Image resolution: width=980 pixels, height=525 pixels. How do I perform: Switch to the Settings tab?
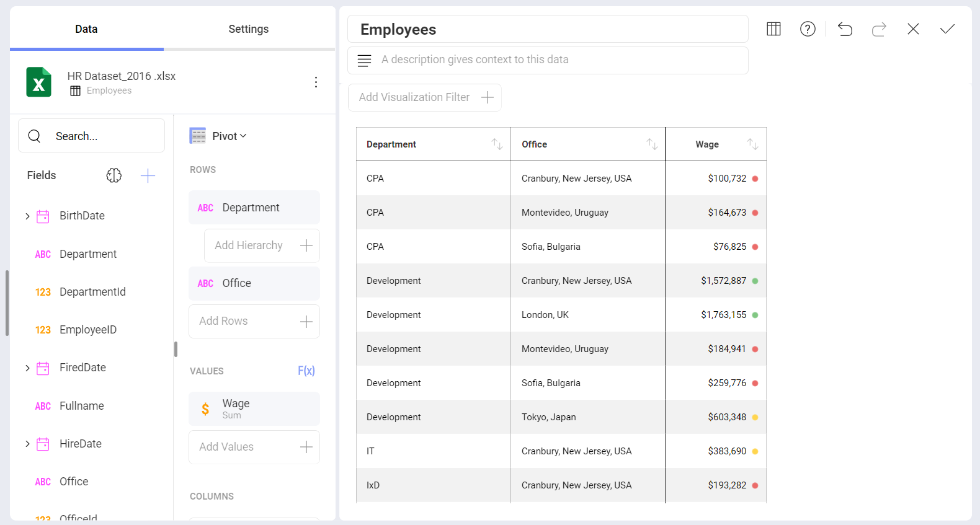click(x=249, y=29)
